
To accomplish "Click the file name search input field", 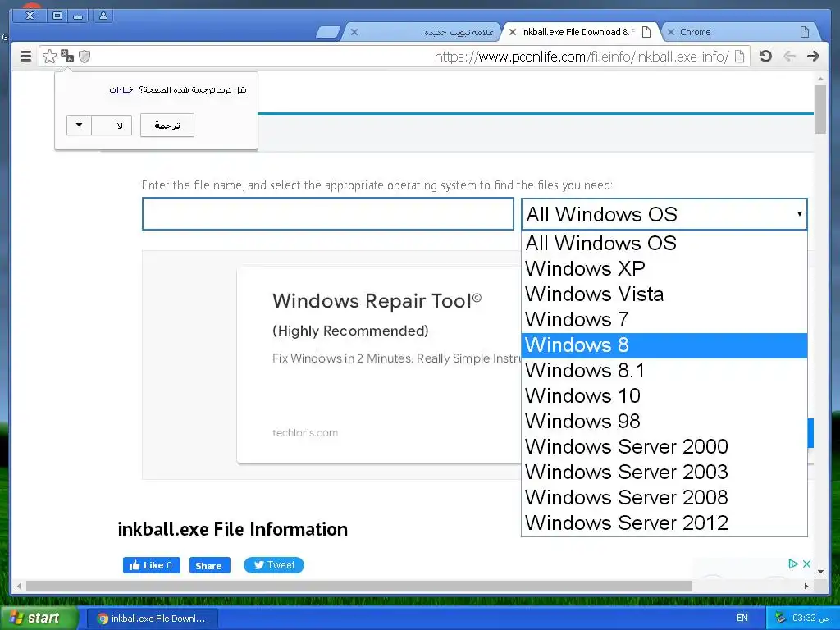I will tap(328, 214).
